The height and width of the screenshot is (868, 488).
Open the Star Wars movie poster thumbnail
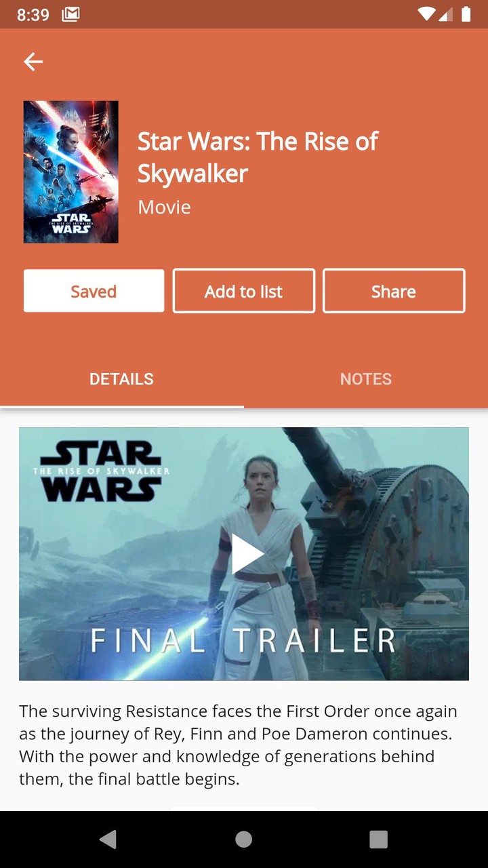(x=71, y=172)
